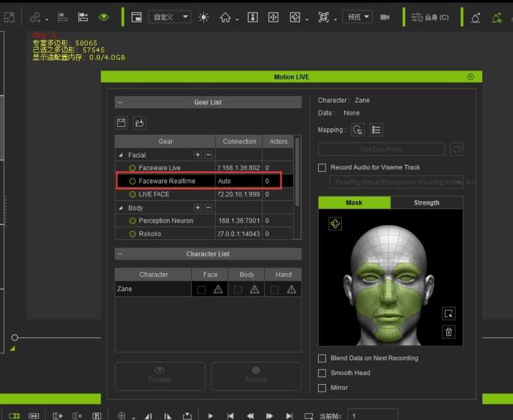Click the timeline play button
The height and width of the screenshot is (420, 513).
pyautogui.click(x=210, y=416)
